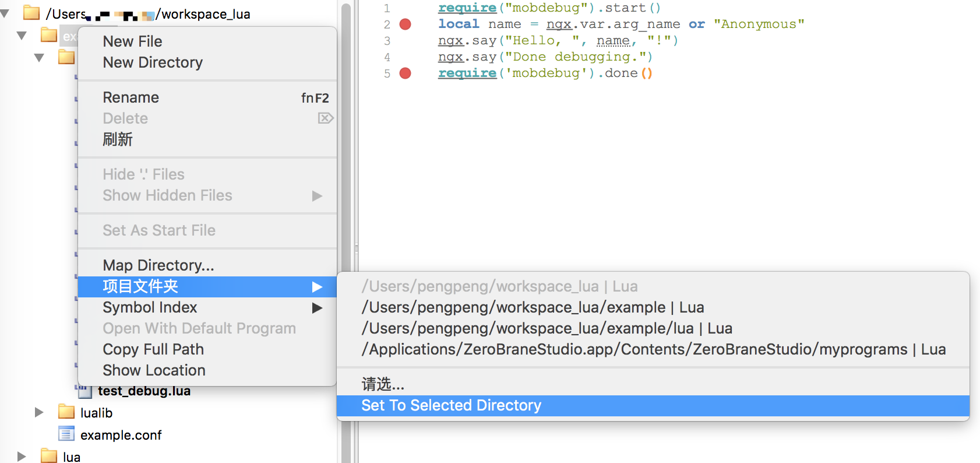Click 'ngx' on line 4
The image size is (980, 463).
click(450, 57)
